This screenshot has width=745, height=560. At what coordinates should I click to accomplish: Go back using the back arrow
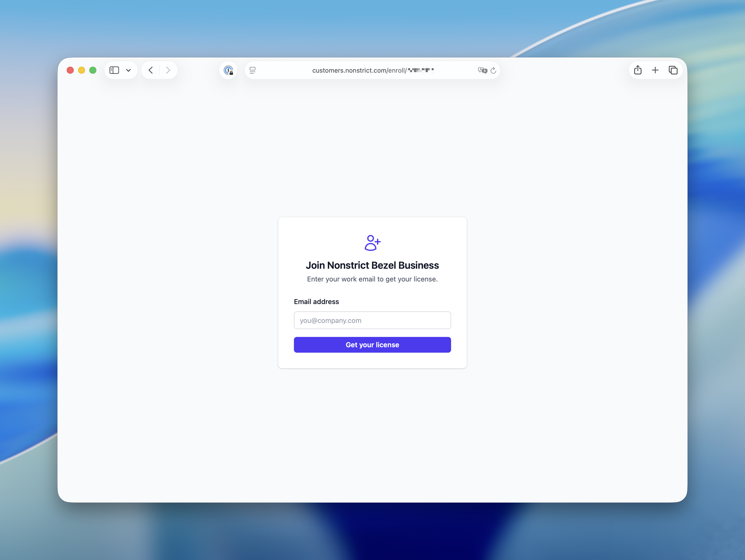point(151,70)
